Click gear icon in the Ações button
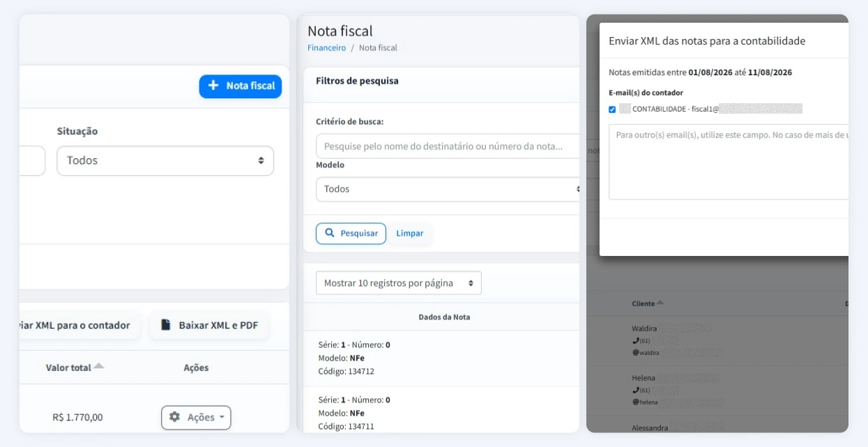 tap(174, 417)
